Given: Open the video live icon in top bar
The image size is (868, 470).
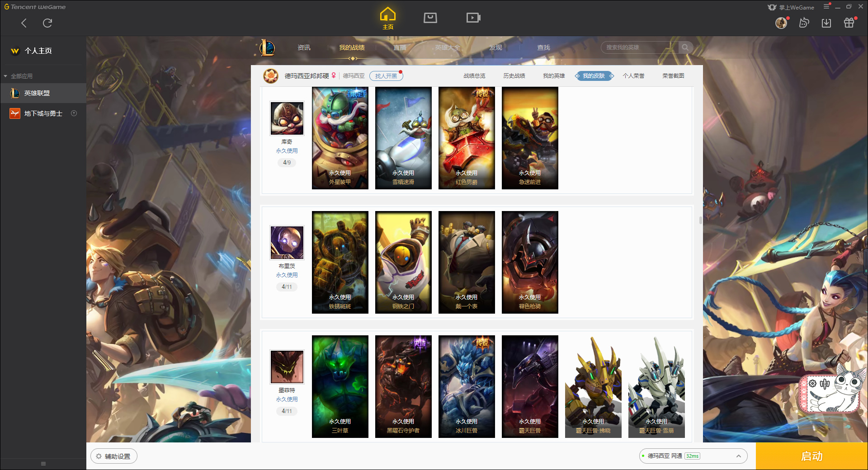Looking at the screenshot, I should pyautogui.click(x=473, y=18).
